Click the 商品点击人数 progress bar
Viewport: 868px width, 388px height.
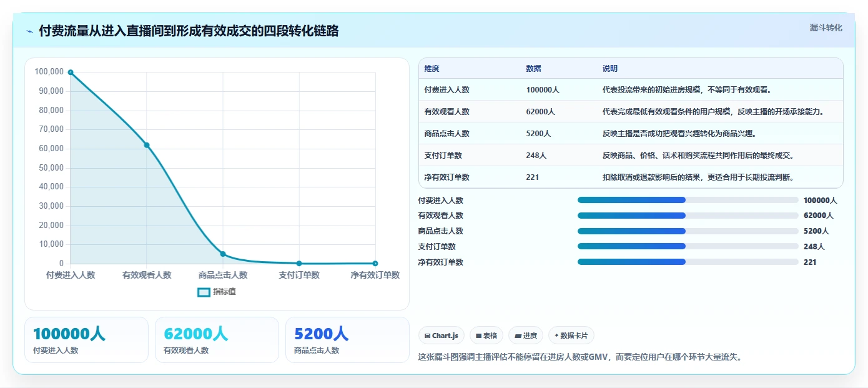[x=688, y=231]
